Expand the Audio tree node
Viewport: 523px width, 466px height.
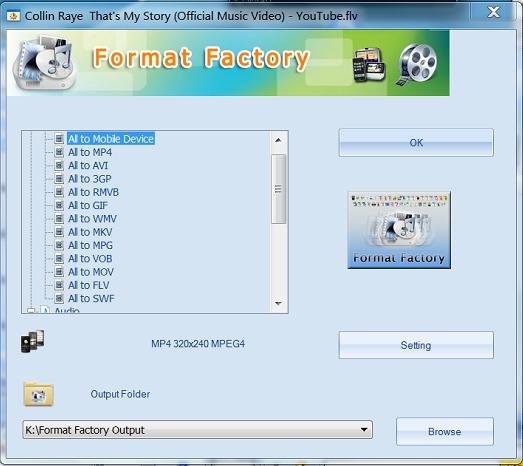click(x=31, y=311)
